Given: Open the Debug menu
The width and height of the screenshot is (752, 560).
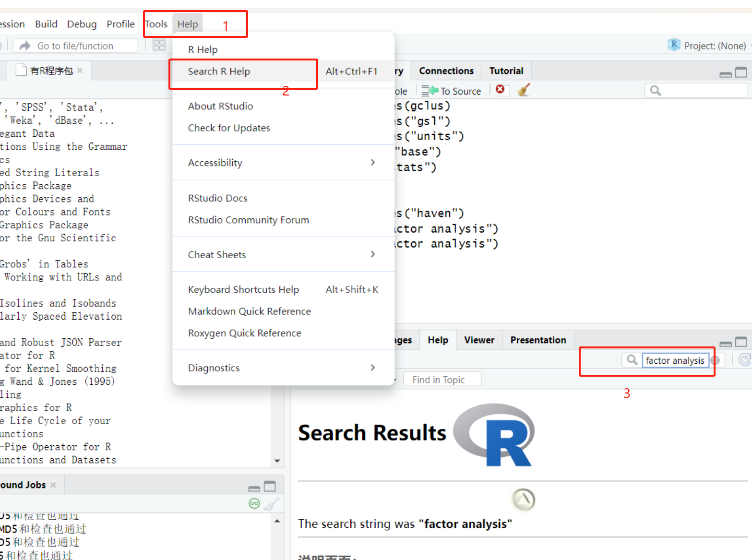Looking at the screenshot, I should point(82,24).
